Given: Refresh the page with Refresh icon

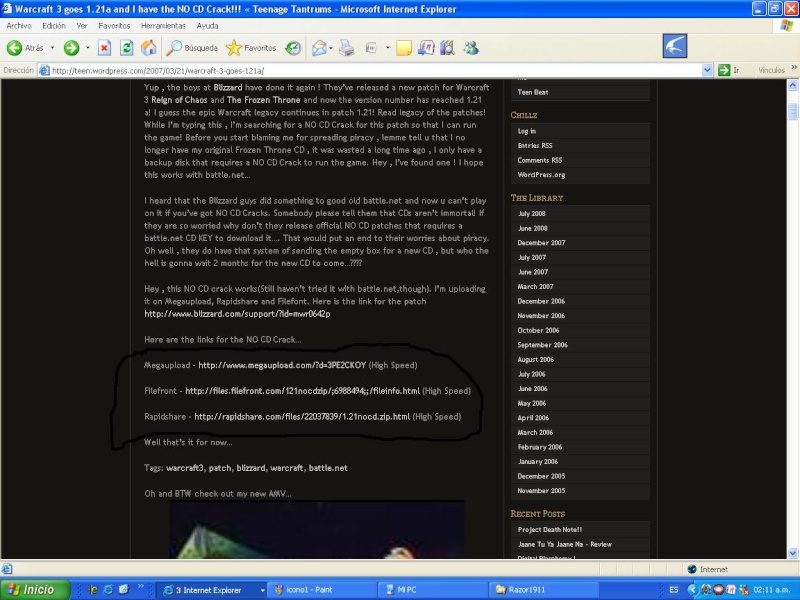Looking at the screenshot, I should [127, 48].
